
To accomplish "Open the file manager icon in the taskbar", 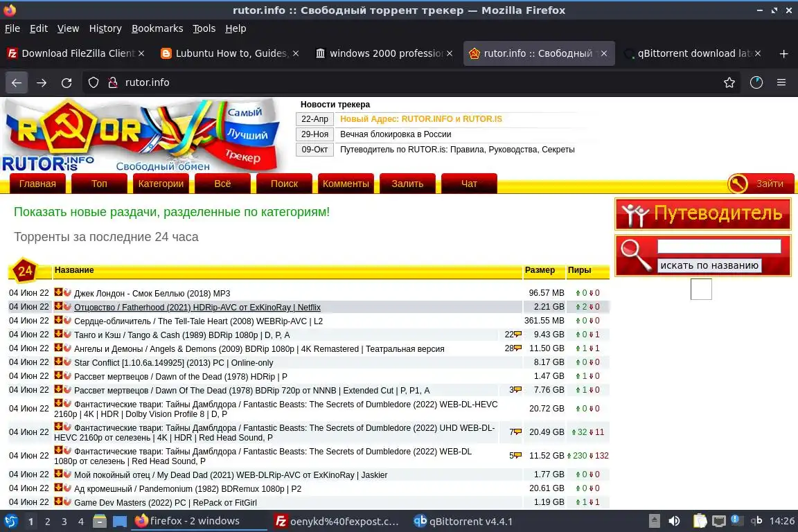I will (x=100, y=522).
